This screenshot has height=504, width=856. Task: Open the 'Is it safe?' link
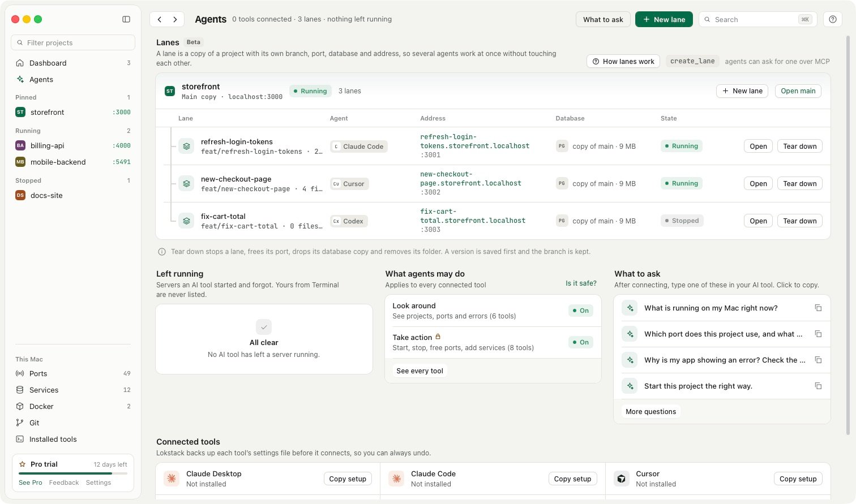pyautogui.click(x=581, y=283)
